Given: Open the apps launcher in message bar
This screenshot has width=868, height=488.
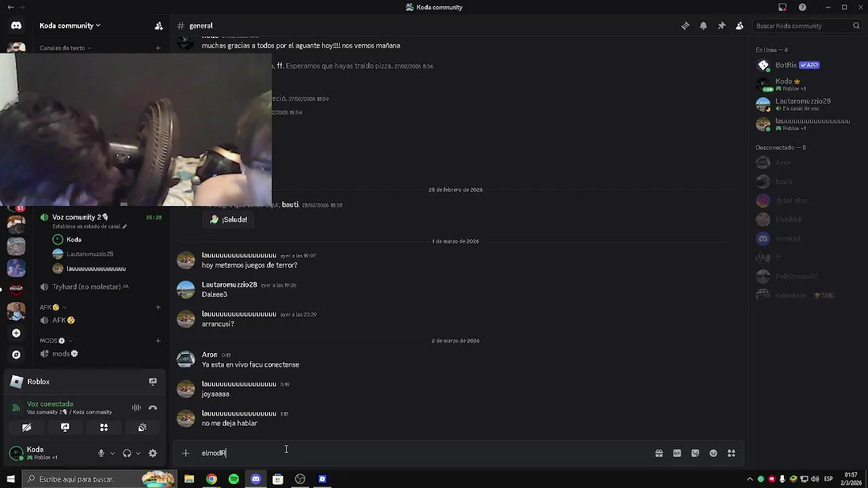Looking at the screenshot, I should [x=732, y=453].
